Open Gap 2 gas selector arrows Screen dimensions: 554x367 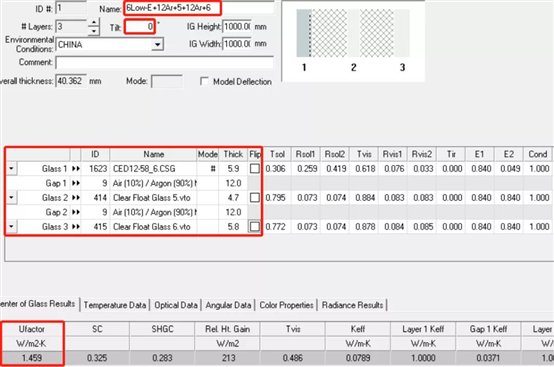76,212
